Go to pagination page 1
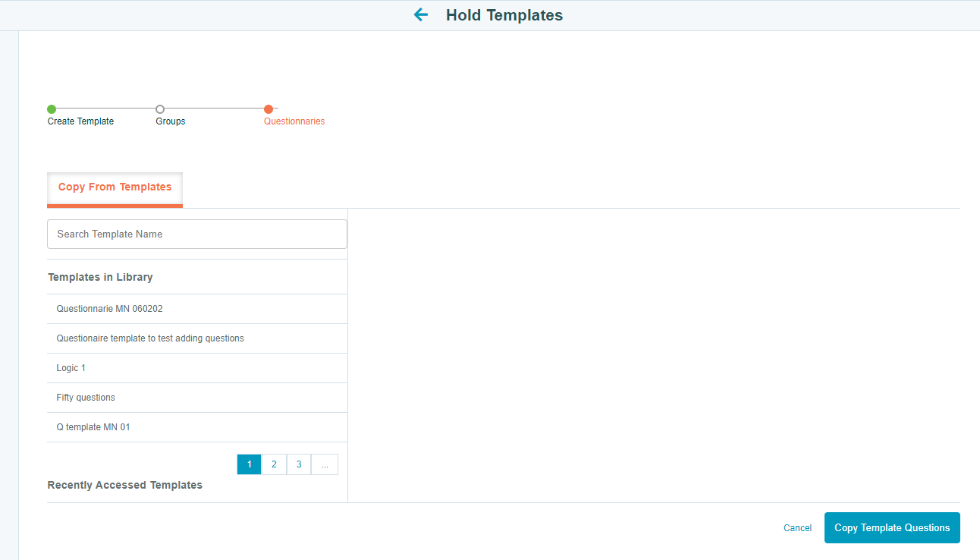The height and width of the screenshot is (560, 980). 250,464
